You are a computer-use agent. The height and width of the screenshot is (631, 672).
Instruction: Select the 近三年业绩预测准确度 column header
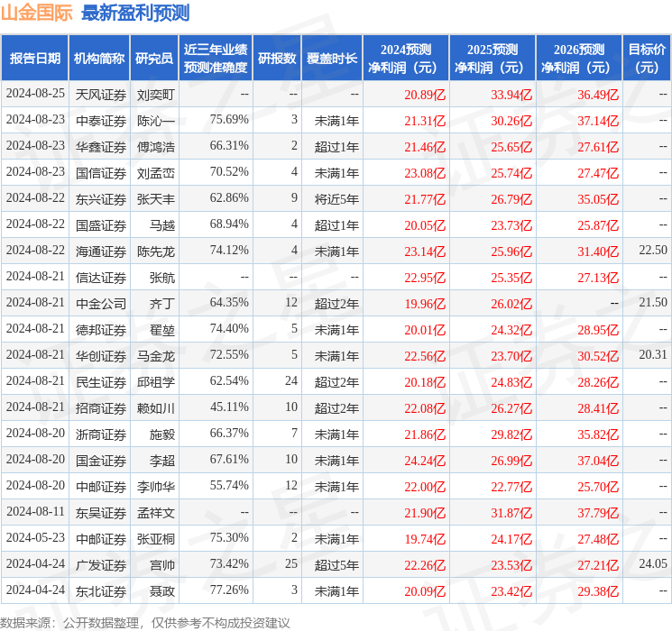coord(216,59)
